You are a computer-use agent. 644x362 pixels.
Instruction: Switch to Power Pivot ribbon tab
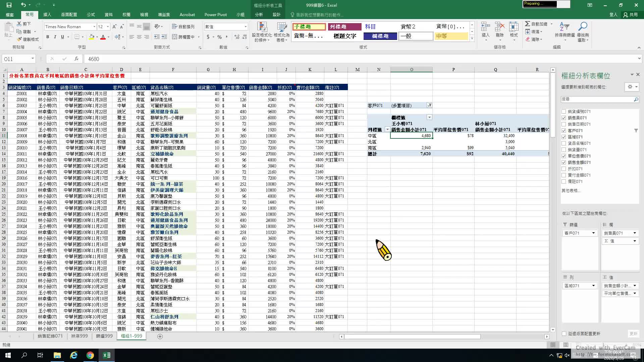[x=216, y=15]
